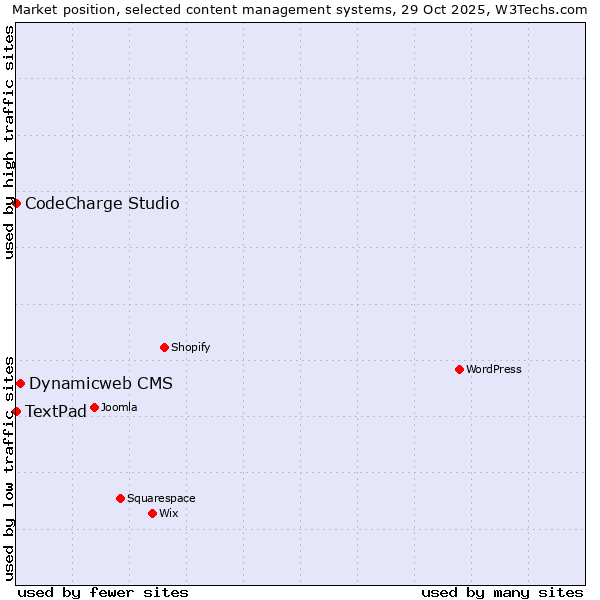This screenshot has width=600, height=600.
Task: Click the red WordPress data marker
Action: [459, 369]
